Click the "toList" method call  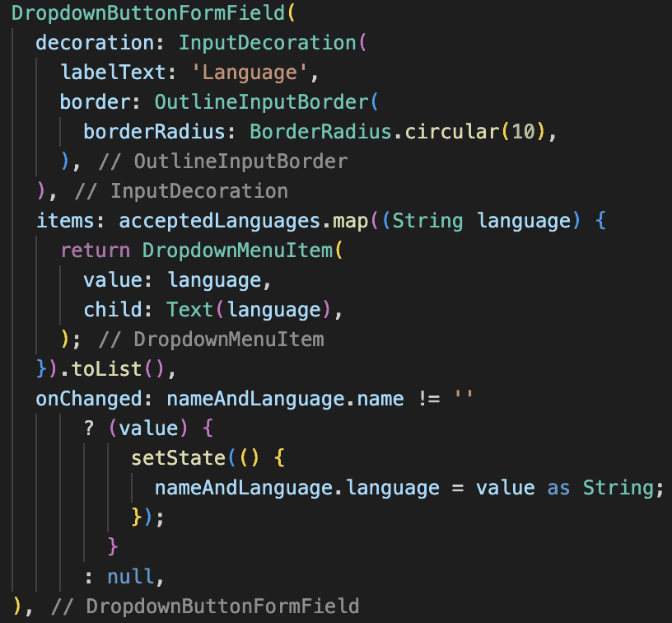(x=106, y=368)
